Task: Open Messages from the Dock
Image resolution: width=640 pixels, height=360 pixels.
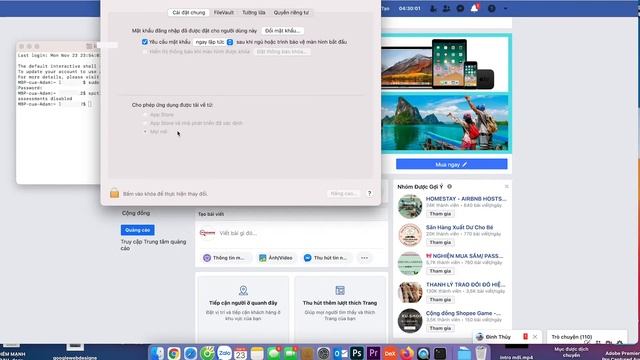Action: tap(274, 353)
